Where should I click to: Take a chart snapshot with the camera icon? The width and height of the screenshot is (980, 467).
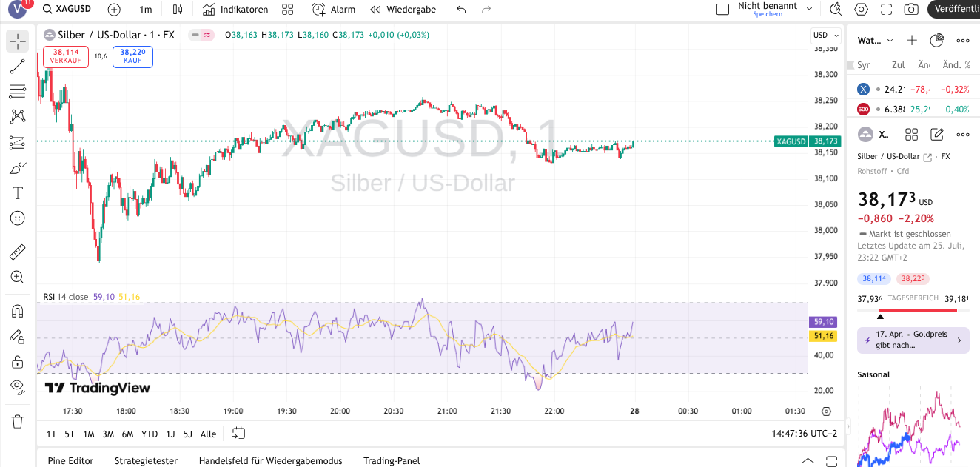coord(912,10)
